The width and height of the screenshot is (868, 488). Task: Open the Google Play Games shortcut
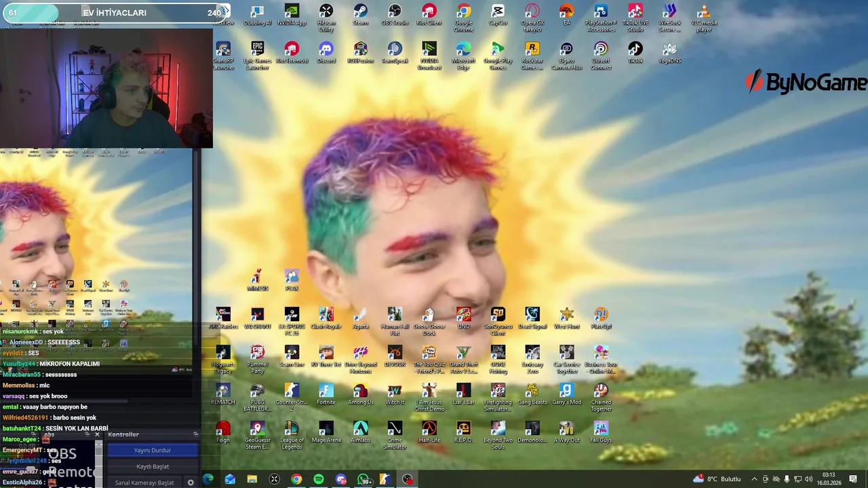click(x=498, y=56)
